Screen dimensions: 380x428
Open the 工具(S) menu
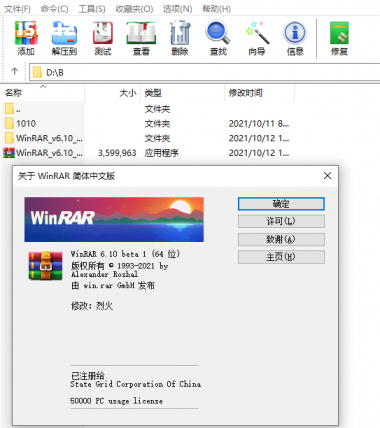(92, 9)
